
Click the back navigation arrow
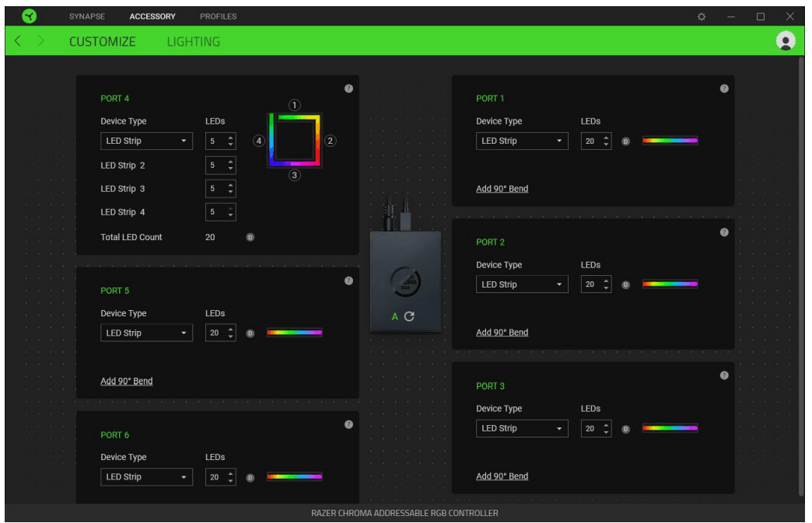(x=17, y=40)
